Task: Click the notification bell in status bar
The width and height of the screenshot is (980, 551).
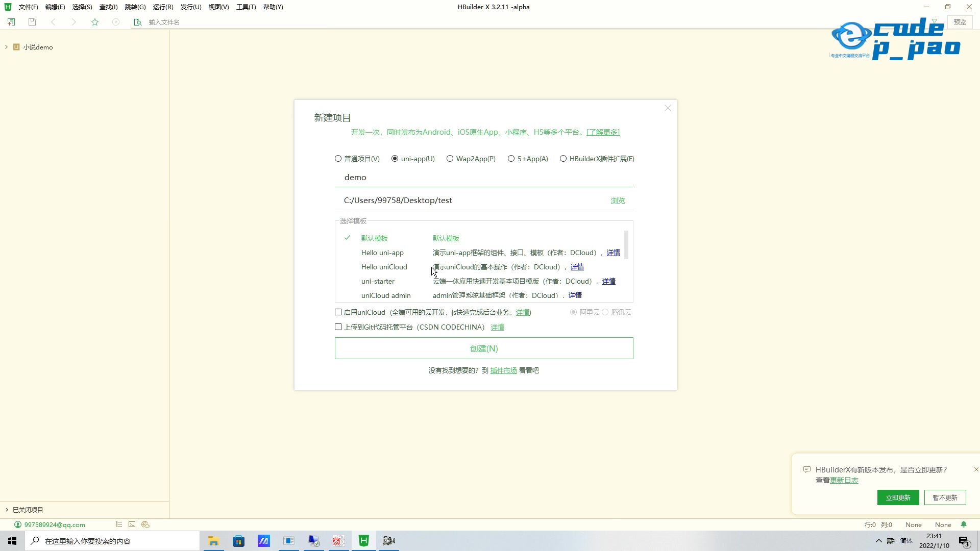Action: coord(964,524)
